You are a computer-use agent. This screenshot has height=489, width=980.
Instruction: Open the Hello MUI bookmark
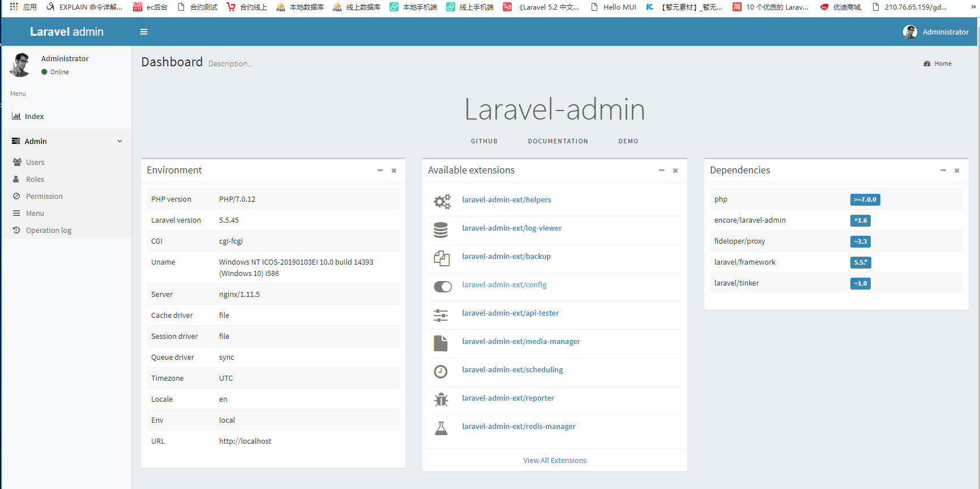tap(613, 7)
